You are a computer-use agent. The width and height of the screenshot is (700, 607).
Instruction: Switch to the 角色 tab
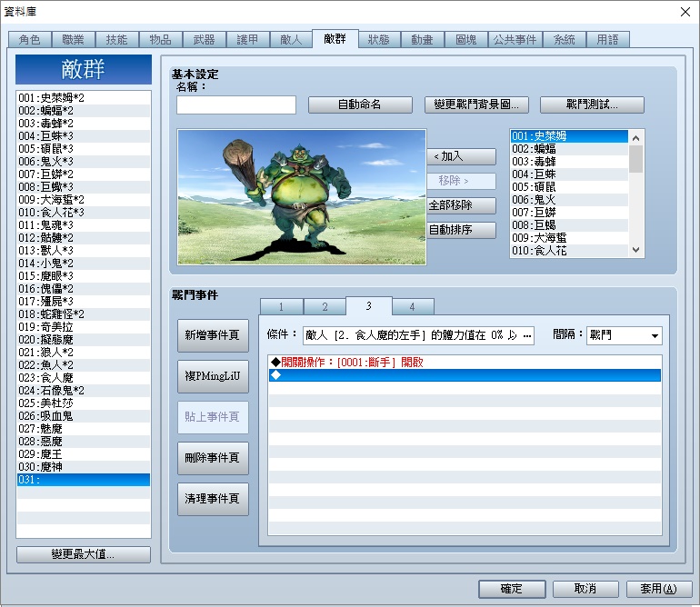(x=29, y=40)
